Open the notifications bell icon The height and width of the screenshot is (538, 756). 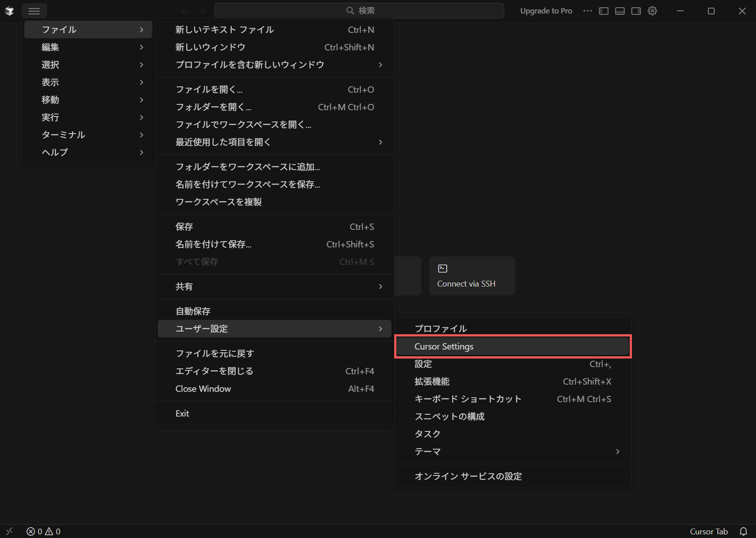(x=743, y=531)
